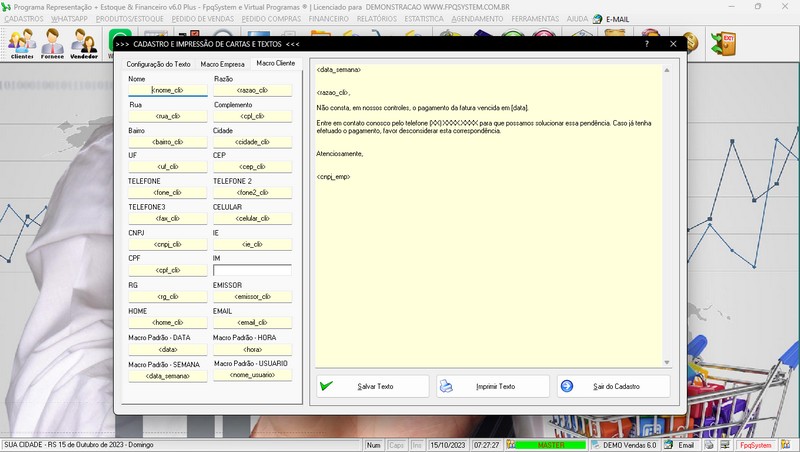Click the IE macro field <ie_cli>
800x452 pixels.
(x=253, y=244)
